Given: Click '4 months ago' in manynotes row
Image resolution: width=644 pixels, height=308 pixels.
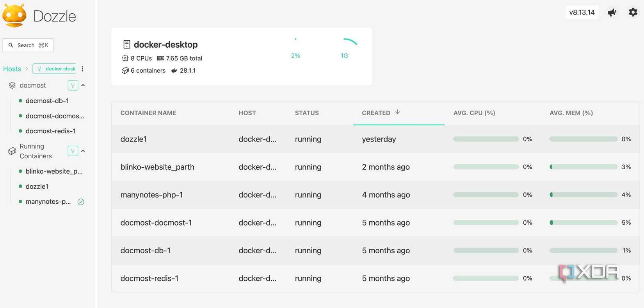Looking at the screenshot, I should (386, 195).
